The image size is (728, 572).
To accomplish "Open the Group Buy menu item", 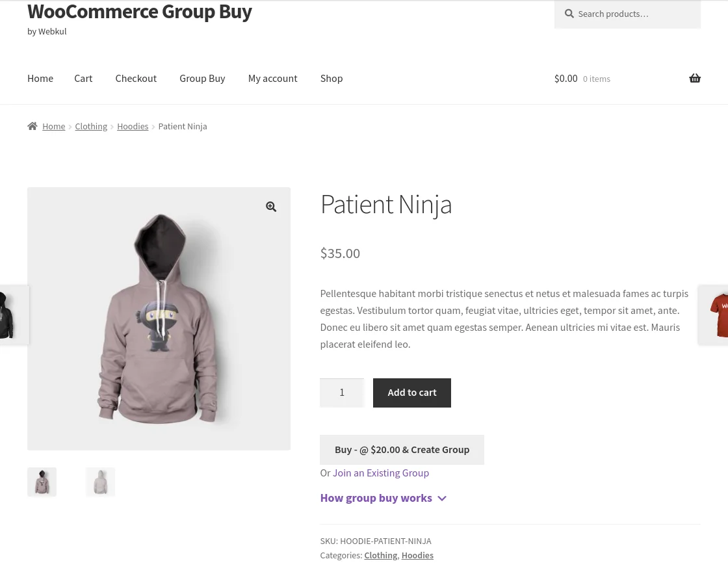I will pos(202,78).
